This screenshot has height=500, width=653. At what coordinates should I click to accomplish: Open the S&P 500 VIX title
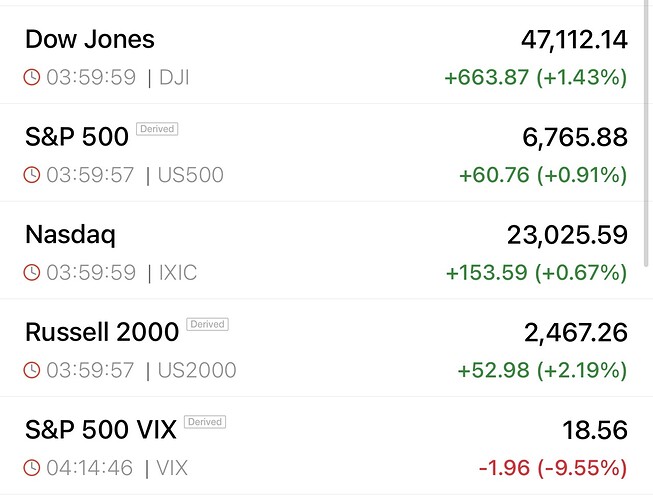point(100,430)
